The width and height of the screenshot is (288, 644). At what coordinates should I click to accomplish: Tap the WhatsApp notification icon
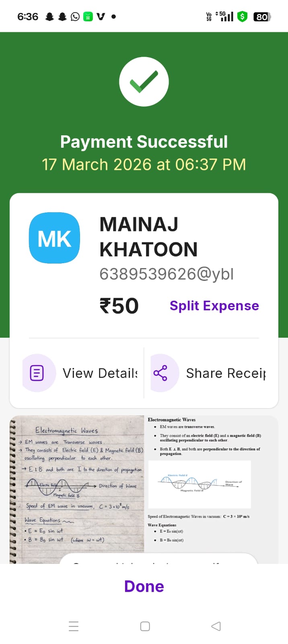point(75,17)
